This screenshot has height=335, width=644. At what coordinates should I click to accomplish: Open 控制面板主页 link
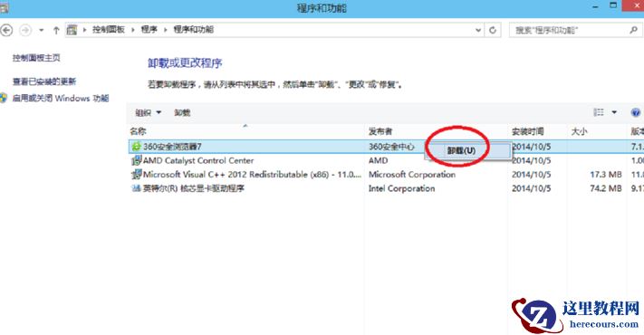click(36, 58)
